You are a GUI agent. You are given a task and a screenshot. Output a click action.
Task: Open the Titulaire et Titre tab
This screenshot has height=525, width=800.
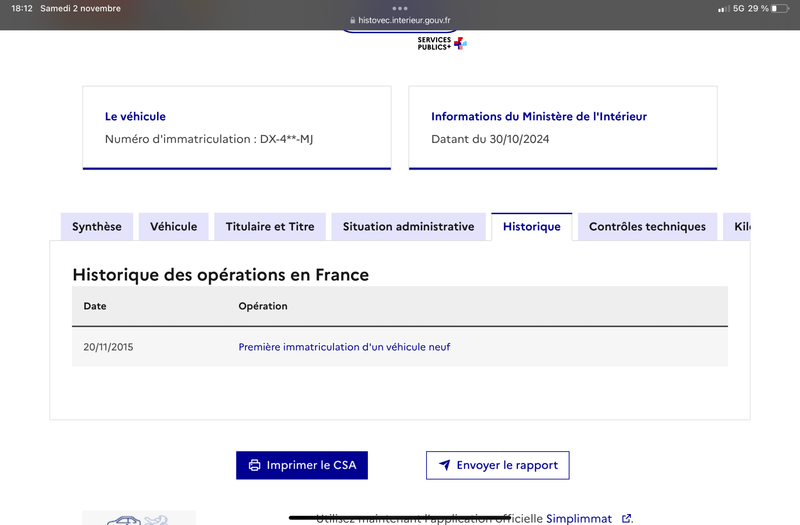click(270, 227)
